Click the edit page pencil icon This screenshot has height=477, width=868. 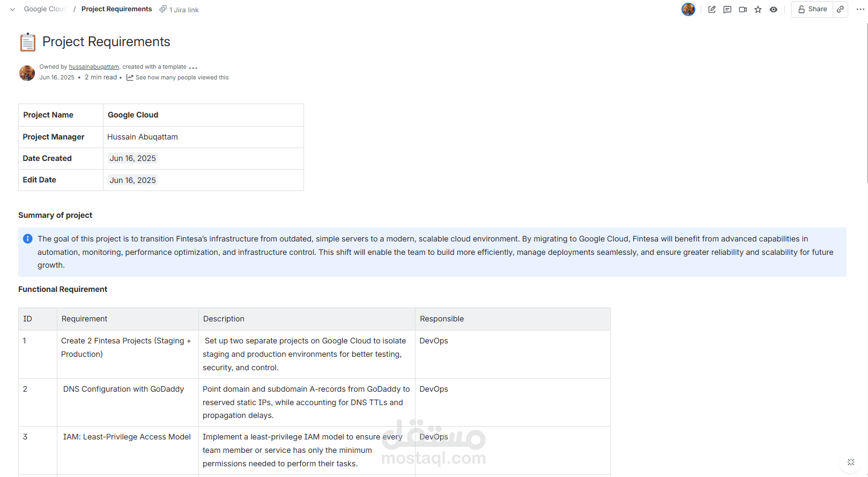coord(712,9)
